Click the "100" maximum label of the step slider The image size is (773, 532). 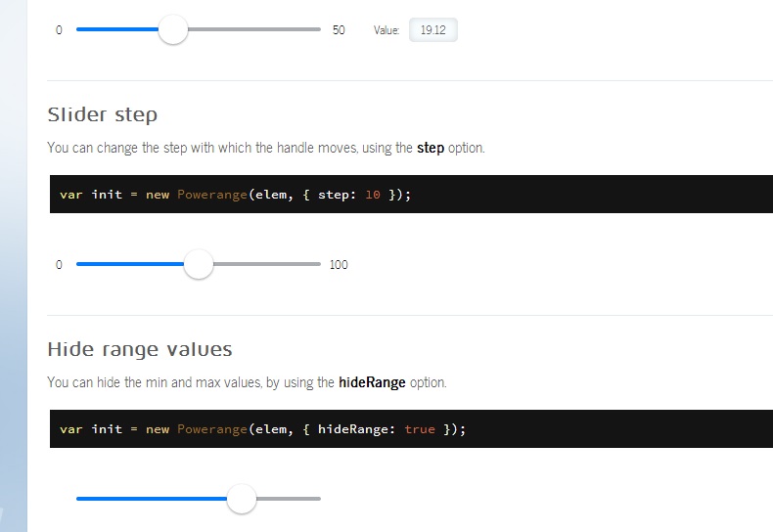(x=339, y=265)
